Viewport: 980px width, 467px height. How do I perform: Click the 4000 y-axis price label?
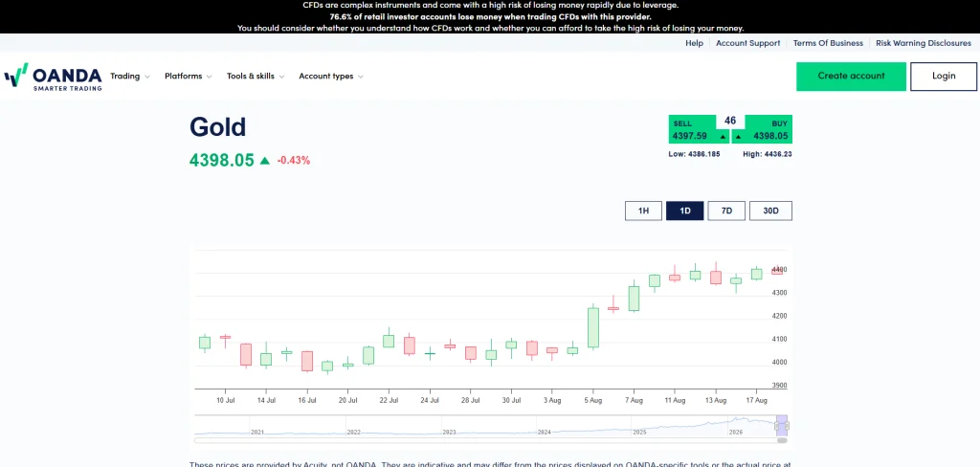click(779, 363)
